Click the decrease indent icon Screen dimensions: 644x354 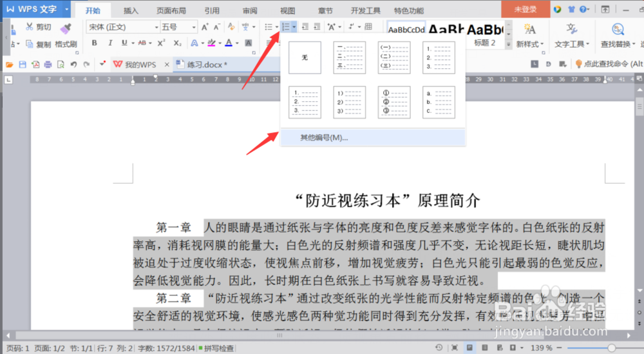(x=305, y=27)
